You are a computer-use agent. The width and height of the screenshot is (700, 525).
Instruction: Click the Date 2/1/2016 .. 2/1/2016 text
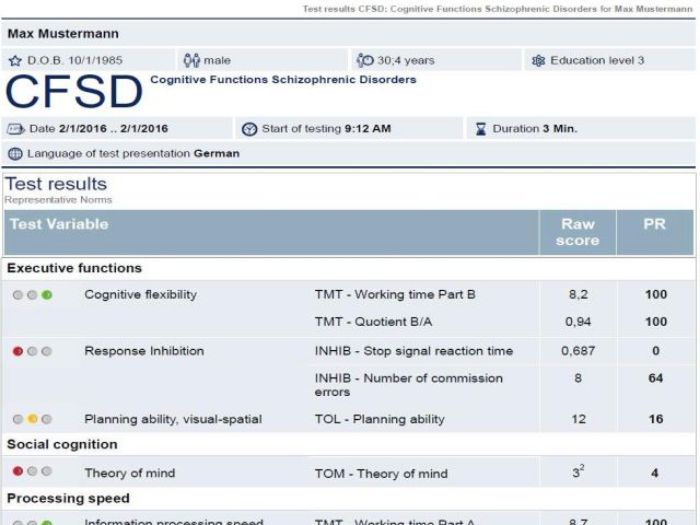click(99, 129)
